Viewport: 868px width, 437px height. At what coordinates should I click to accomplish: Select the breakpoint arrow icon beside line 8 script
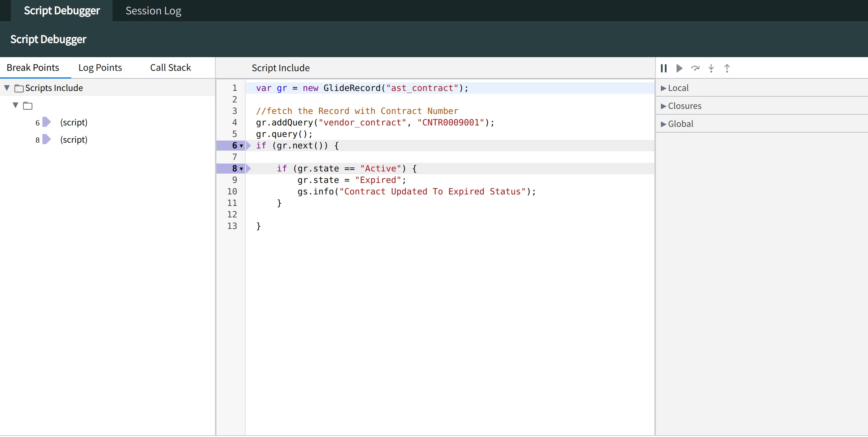point(46,139)
